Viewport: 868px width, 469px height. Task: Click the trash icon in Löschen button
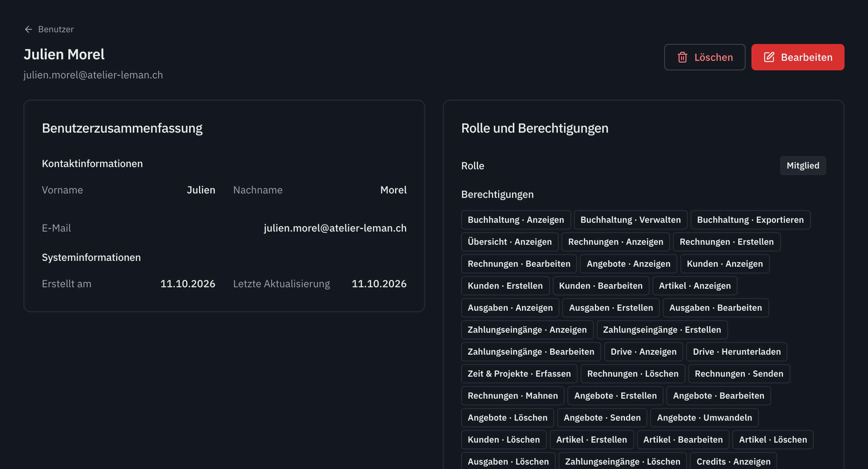(x=682, y=57)
